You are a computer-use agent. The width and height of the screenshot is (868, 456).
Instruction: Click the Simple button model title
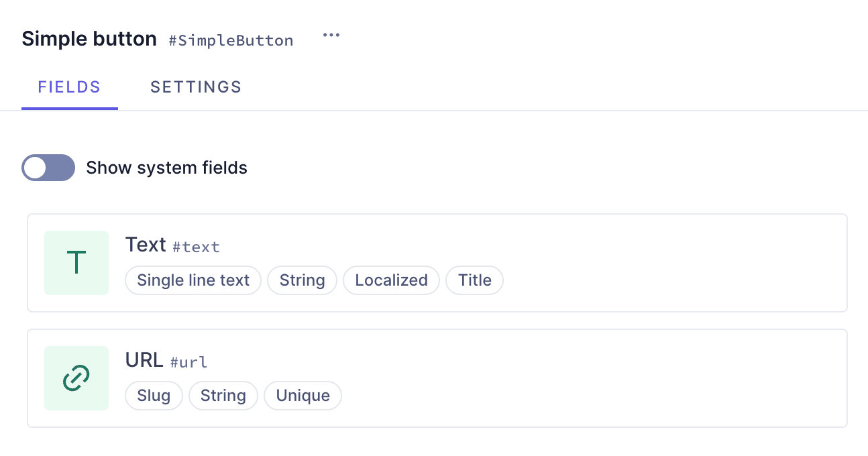tap(89, 38)
